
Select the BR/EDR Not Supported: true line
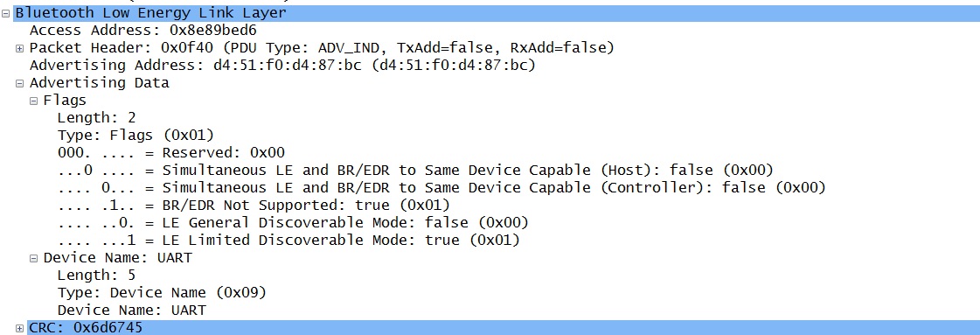point(254,205)
